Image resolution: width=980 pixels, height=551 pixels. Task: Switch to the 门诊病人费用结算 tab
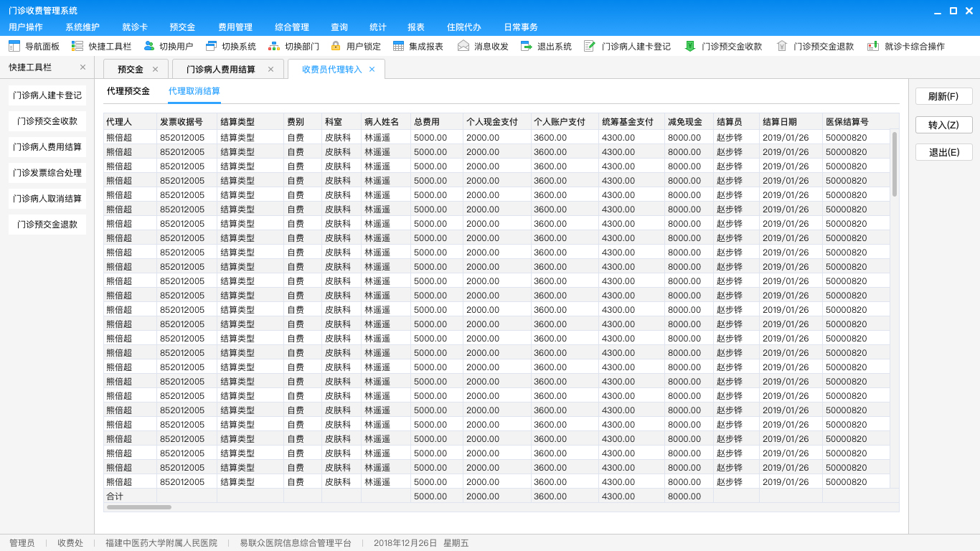point(220,70)
